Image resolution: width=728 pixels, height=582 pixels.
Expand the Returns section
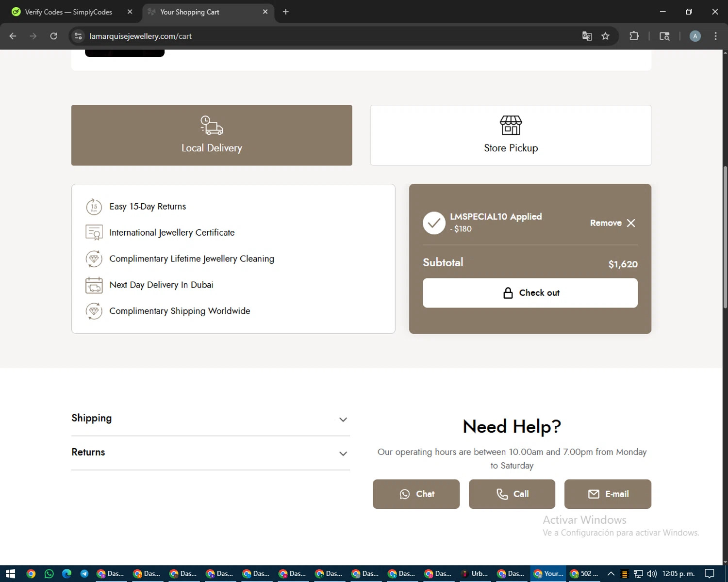coord(210,453)
